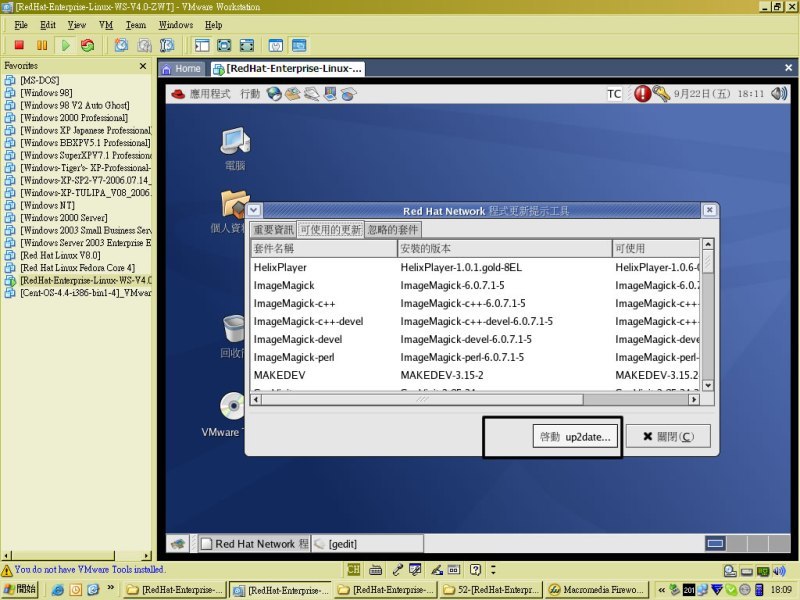Click the guest panel date and time clock
This screenshot has height=600, width=800.
[x=719, y=94]
